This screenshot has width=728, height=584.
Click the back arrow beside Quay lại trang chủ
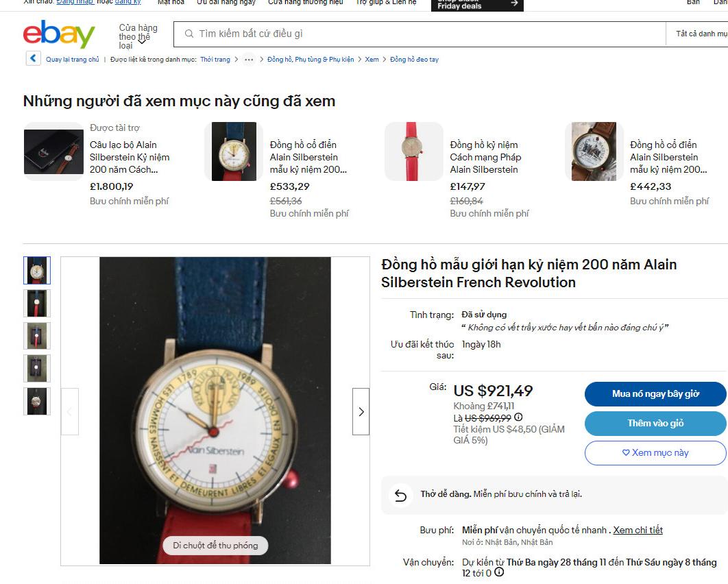point(33,58)
